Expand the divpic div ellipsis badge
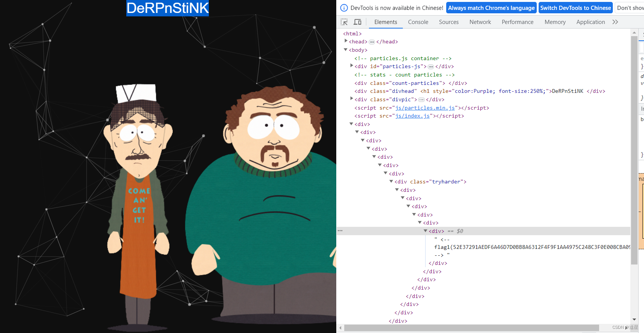 [x=421, y=100]
